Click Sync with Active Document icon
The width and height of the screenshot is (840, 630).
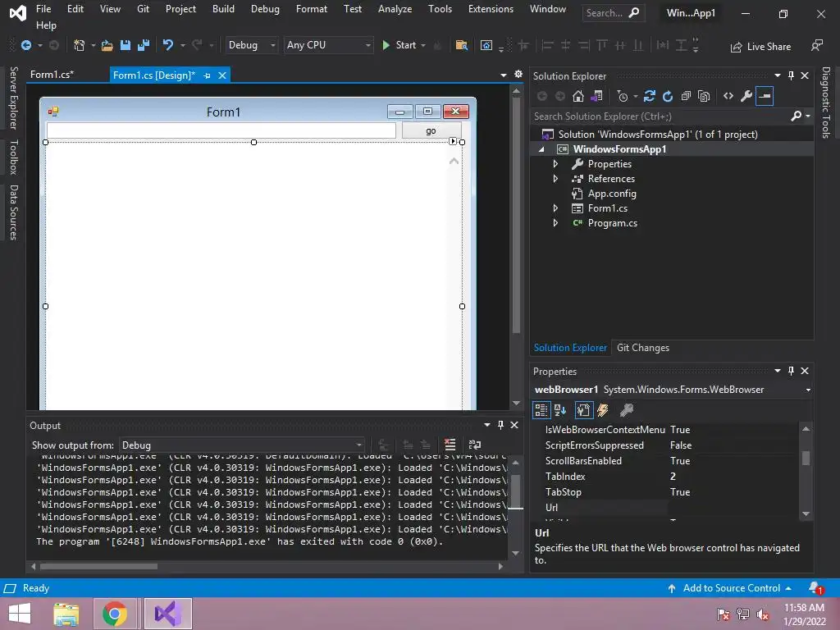click(x=650, y=96)
